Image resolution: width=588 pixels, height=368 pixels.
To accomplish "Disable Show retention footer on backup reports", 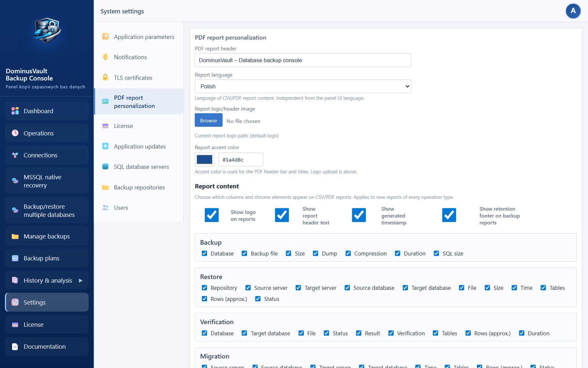I will (x=449, y=215).
